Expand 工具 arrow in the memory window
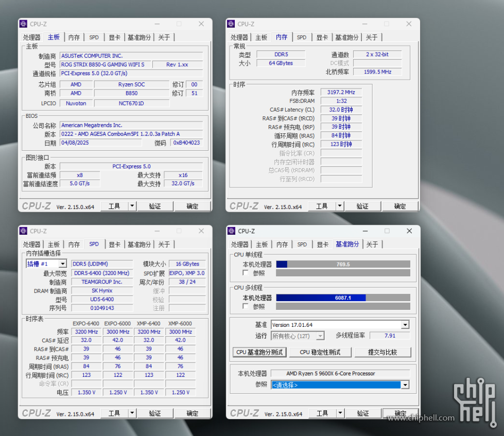504x436 pixels. [340, 206]
